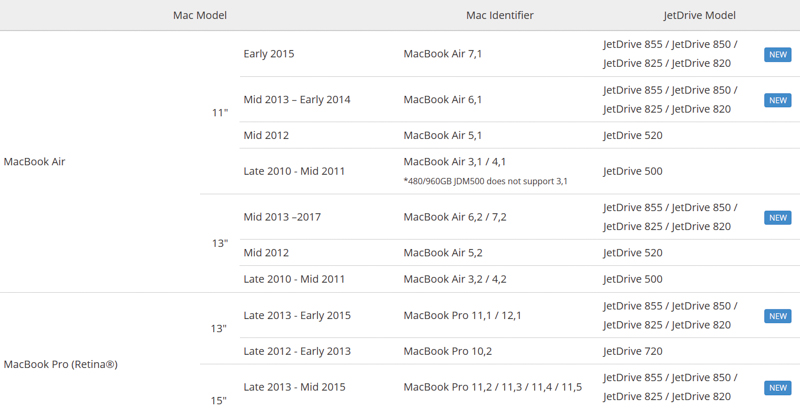Click Early 2015 MacBook Air entry

[x=269, y=54]
